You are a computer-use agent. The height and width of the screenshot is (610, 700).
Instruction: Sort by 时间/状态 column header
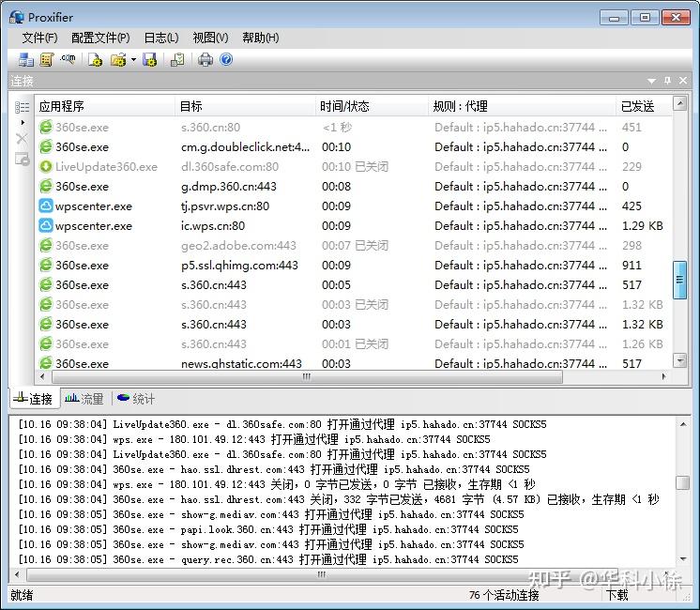pyautogui.click(x=372, y=106)
